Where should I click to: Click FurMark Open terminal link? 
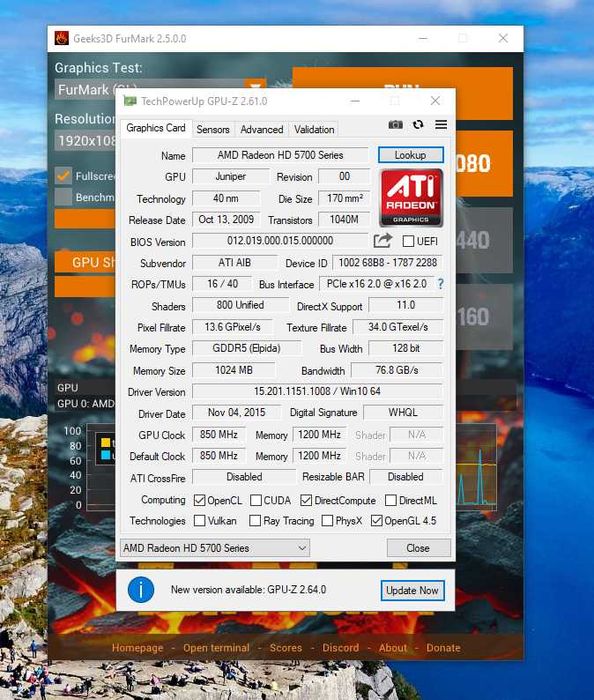tap(216, 648)
